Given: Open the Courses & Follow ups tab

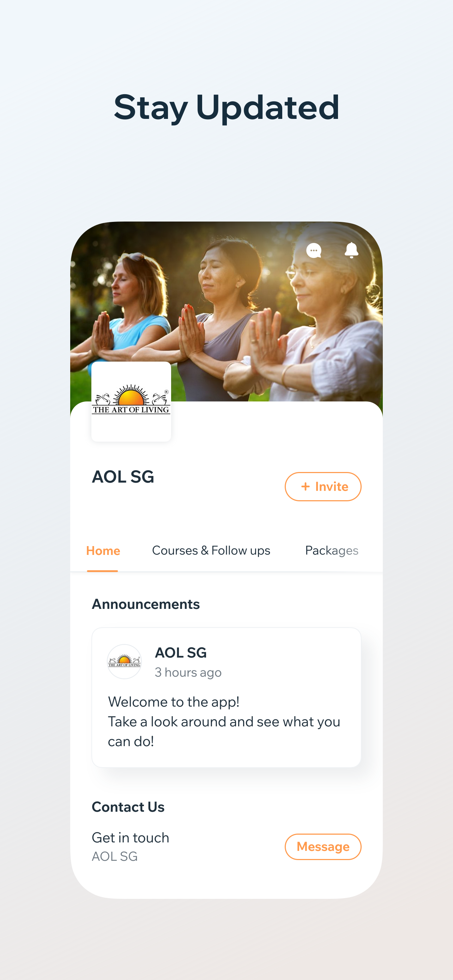Looking at the screenshot, I should tap(211, 550).
